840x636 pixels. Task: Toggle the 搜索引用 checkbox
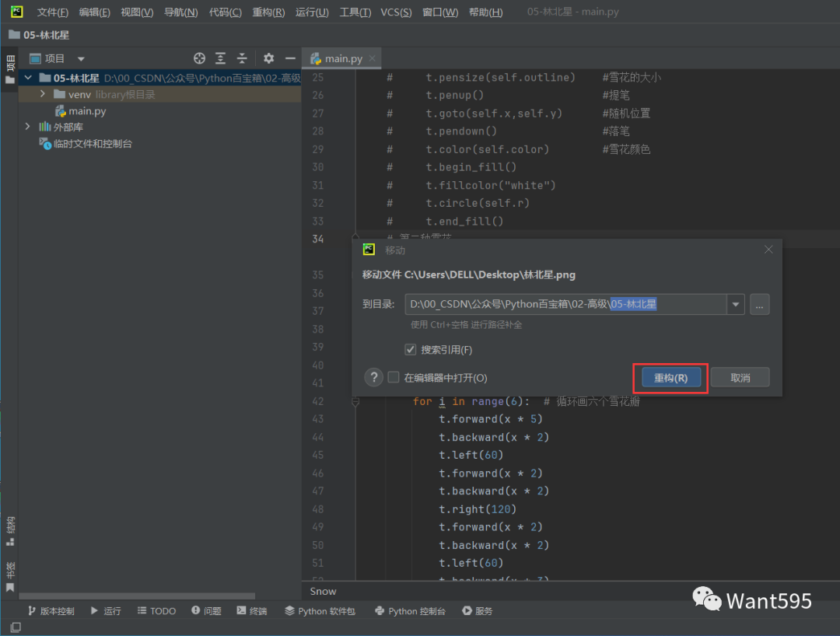click(x=411, y=350)
